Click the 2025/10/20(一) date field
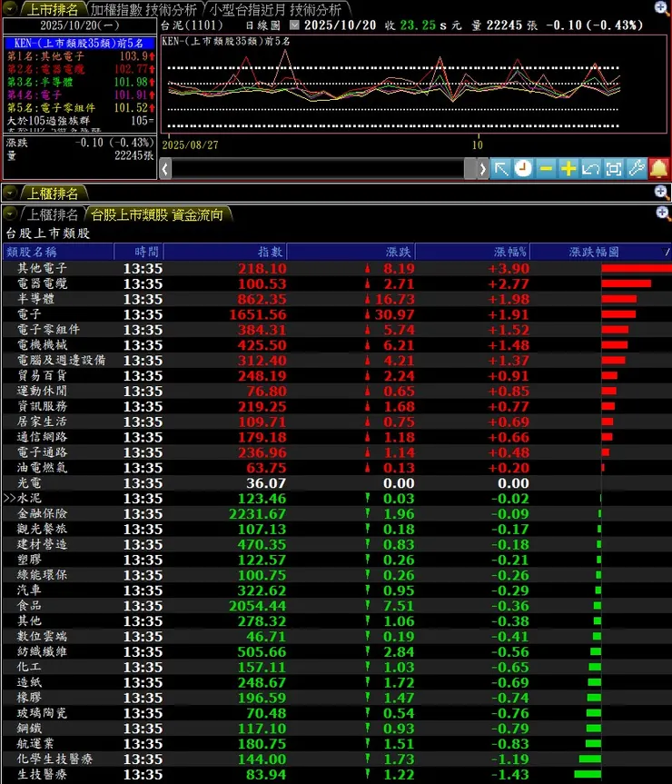Viewport: 672px width, 784px height. coord(79,25)
